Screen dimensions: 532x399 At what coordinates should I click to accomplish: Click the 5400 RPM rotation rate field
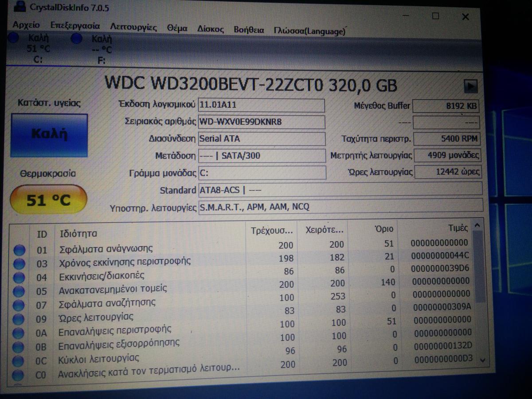[446, 139]
